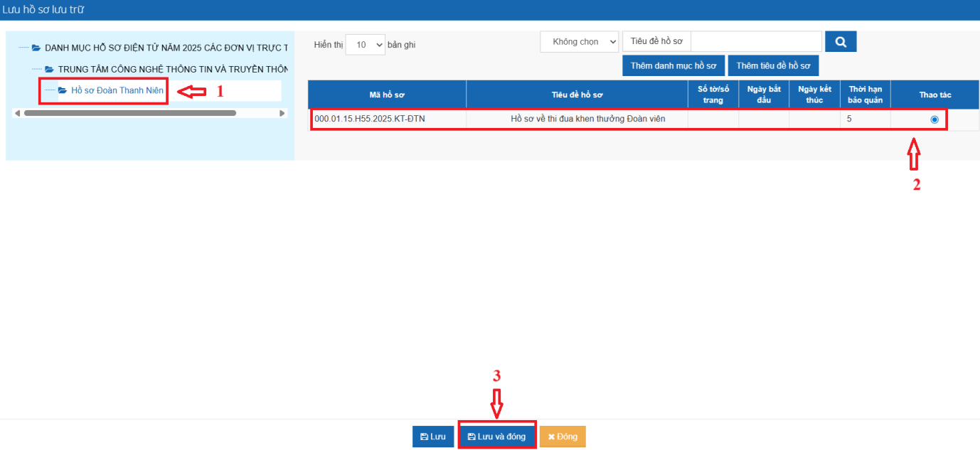Open the 'Không chọn' filter dropdown
The height and width of the screenshot is (450, 980).
tap(580, 42)
